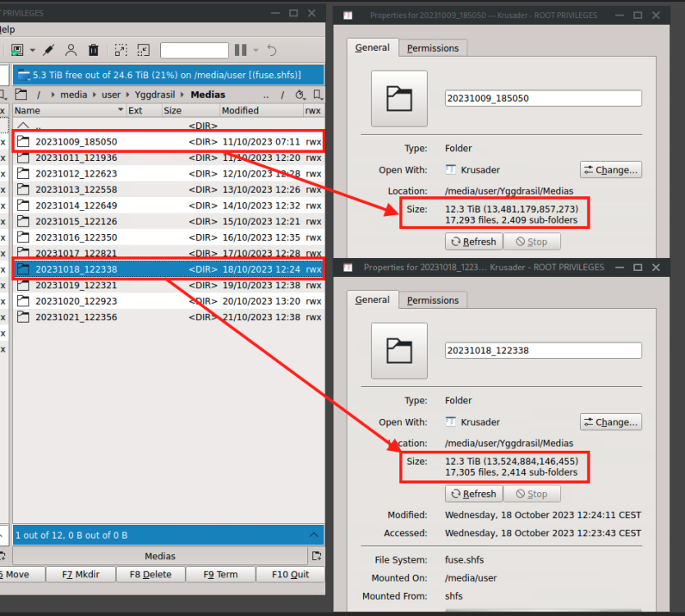Select the '..' parent directory row

coord(168,126)
